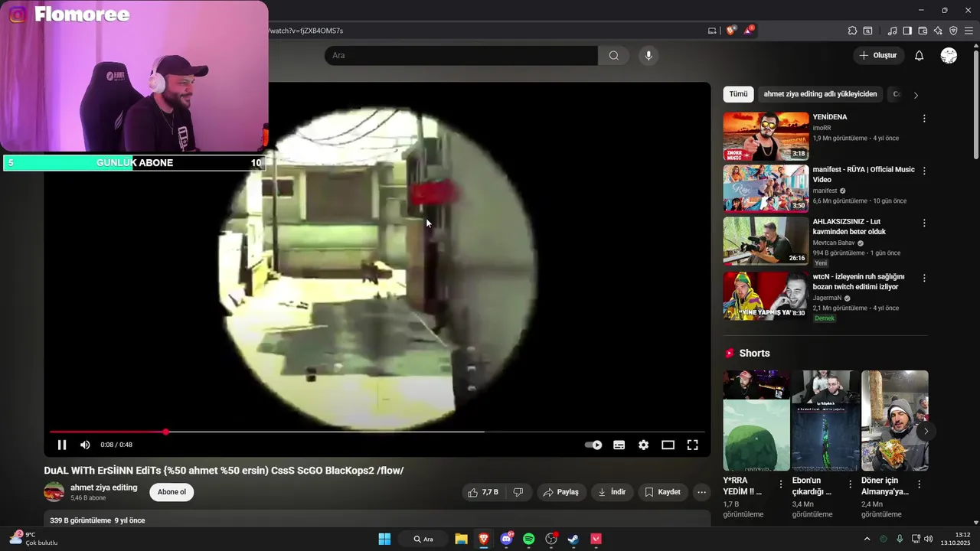The width and height of the screenshot is (980, 551).
Task: Select 'ahmet ziya editing adlı yükleyiciden' chip
Action: click(x=820, y=94)
